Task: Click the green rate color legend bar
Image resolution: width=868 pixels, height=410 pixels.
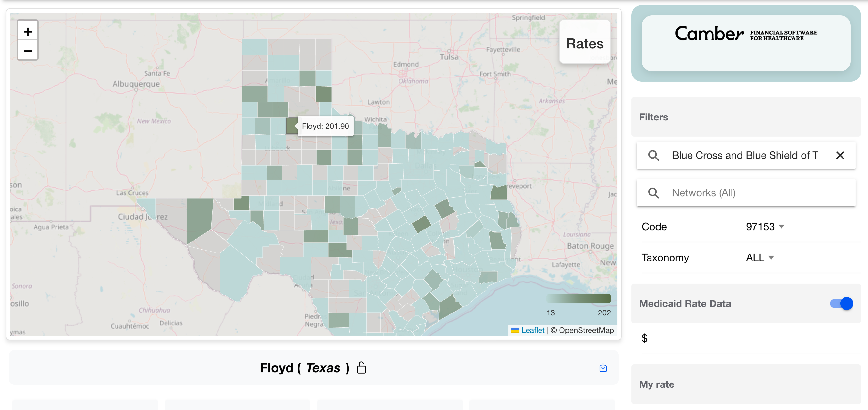Action: click(x=578, y=298)
